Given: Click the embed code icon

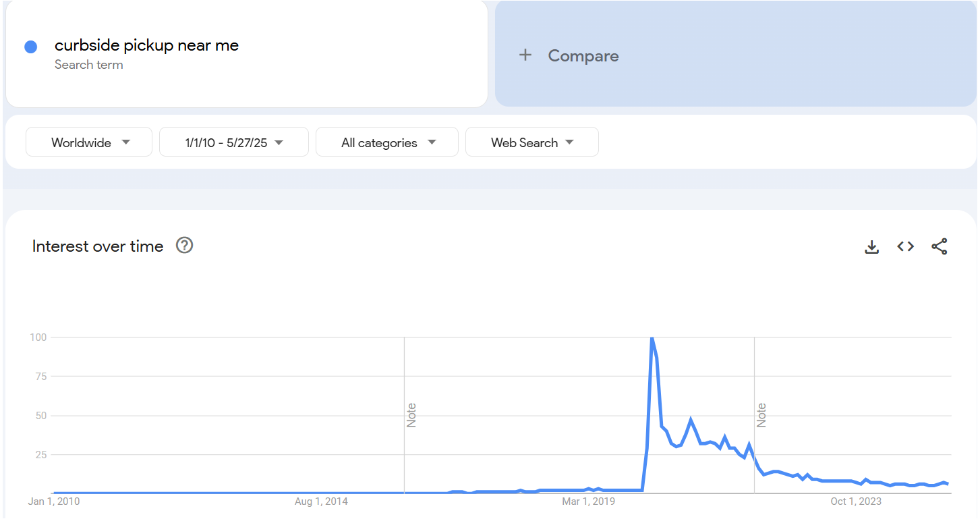Looking at the screenshot, I should pos(905,247).
